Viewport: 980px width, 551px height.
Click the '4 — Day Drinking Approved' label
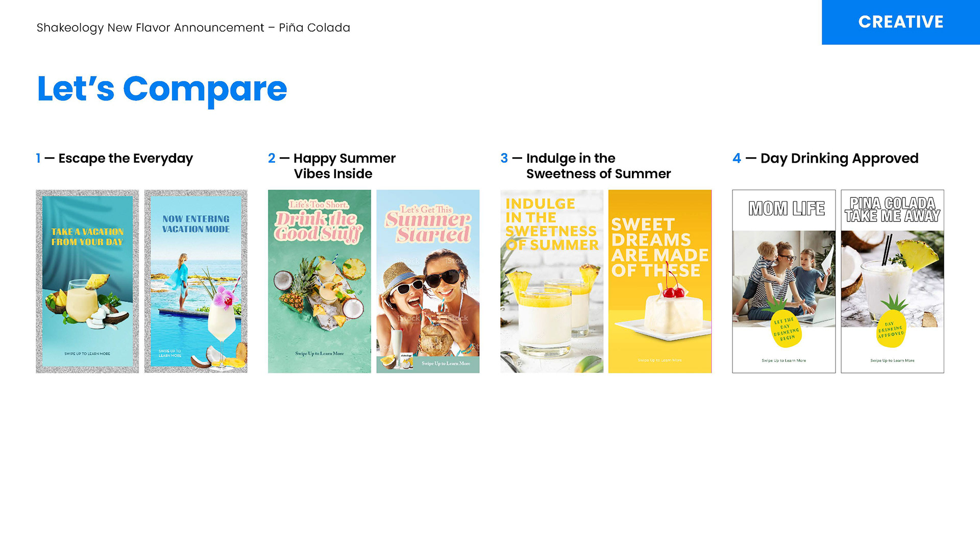825,158
